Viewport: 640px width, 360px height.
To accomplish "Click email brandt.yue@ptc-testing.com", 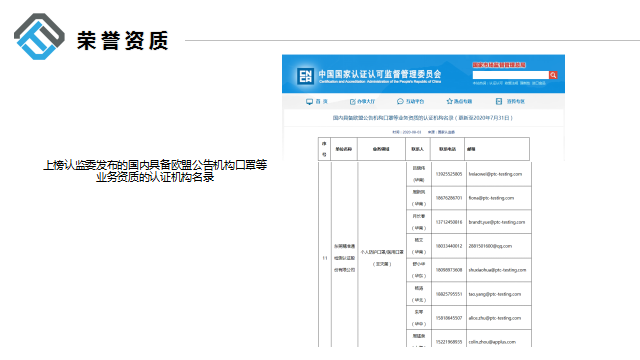I will click(497, 222).
